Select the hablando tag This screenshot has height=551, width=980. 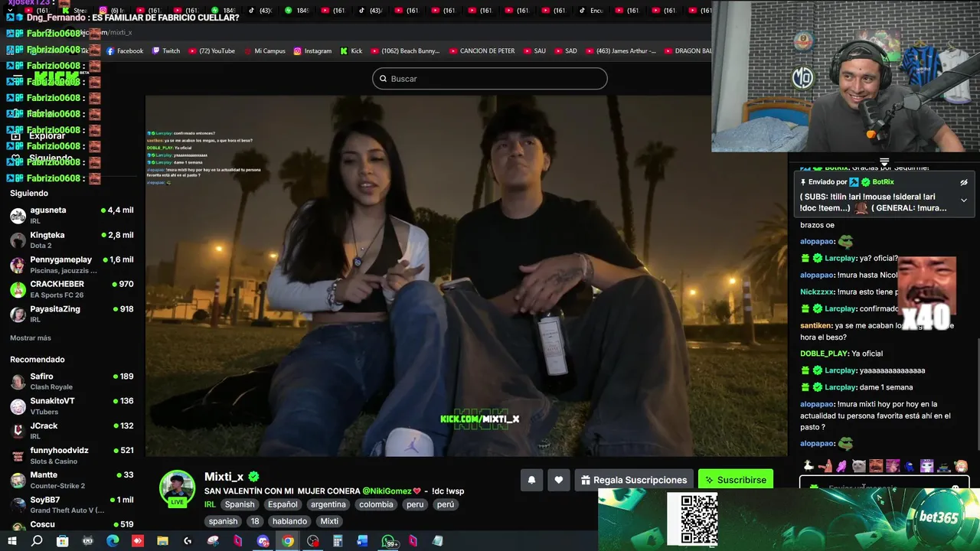coord(289,521)
